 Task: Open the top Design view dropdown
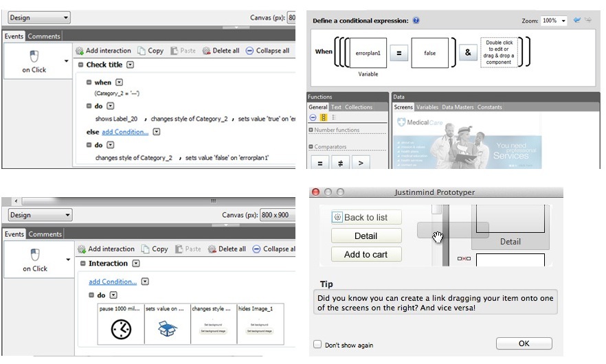click(39, 17)
